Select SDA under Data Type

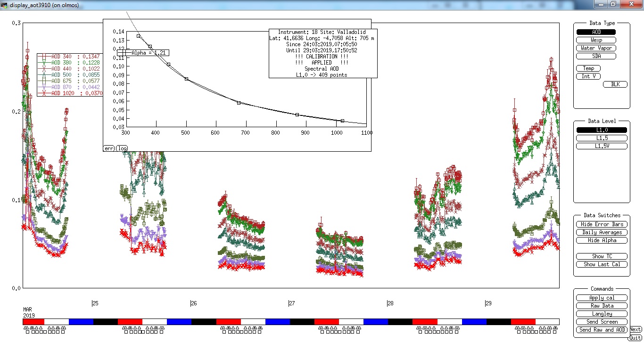(x=596, y=56)
